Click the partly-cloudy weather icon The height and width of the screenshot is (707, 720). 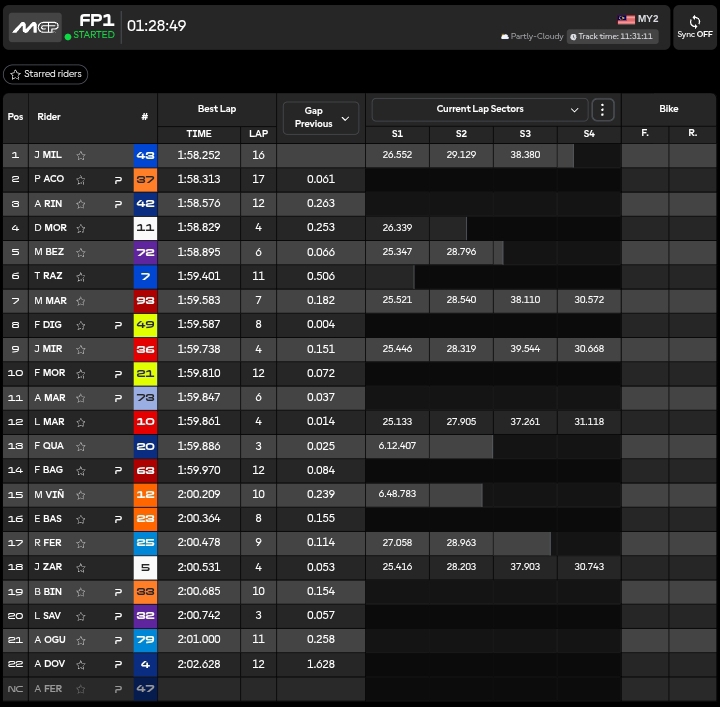(506, 37)
